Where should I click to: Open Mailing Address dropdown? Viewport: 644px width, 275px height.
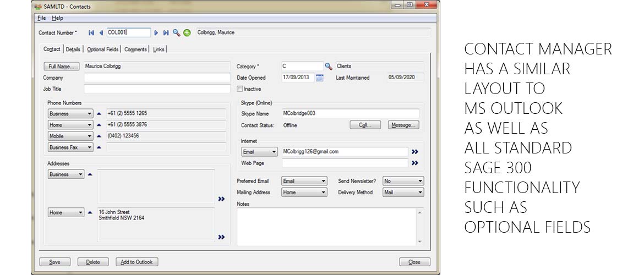pos(304,192)
